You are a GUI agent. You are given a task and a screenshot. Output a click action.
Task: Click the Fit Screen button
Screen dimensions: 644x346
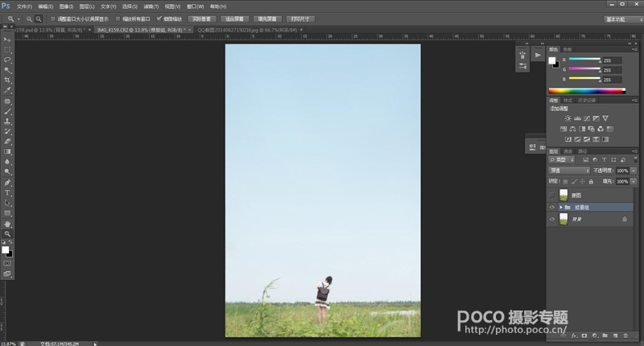[234, 19]
